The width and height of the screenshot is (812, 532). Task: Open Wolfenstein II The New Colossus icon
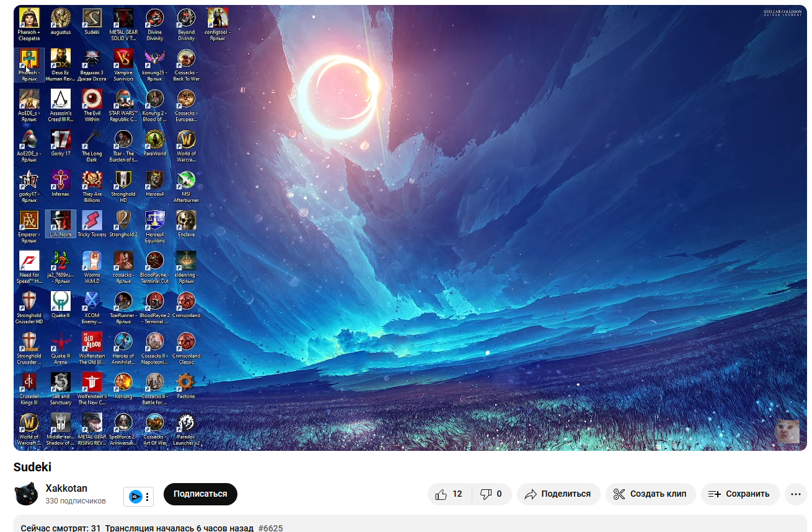pos(92,388)
